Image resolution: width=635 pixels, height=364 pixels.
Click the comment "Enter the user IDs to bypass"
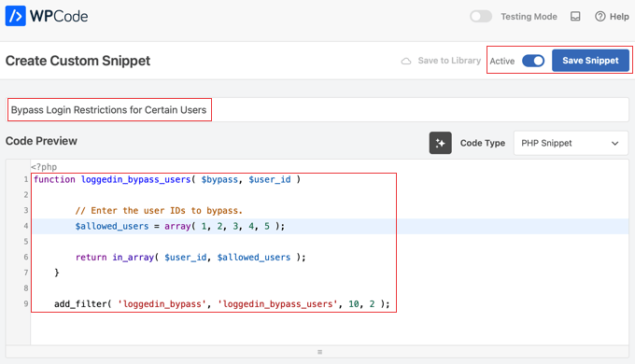point(159,211)
